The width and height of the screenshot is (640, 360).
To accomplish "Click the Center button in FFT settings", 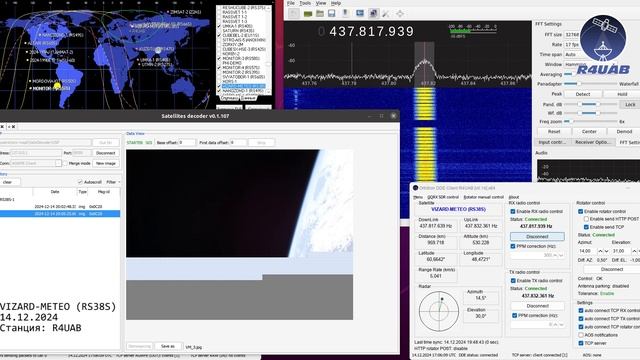I will (589, 132).
